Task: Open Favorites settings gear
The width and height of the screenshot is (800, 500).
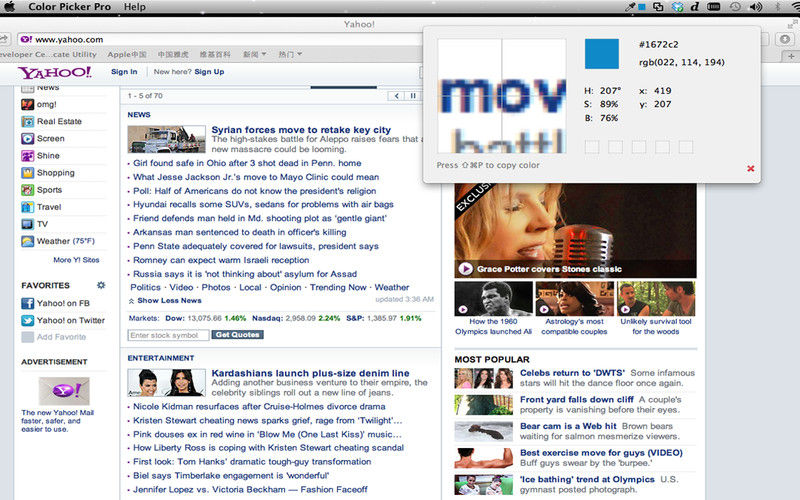Action: [x=101, y=285]
